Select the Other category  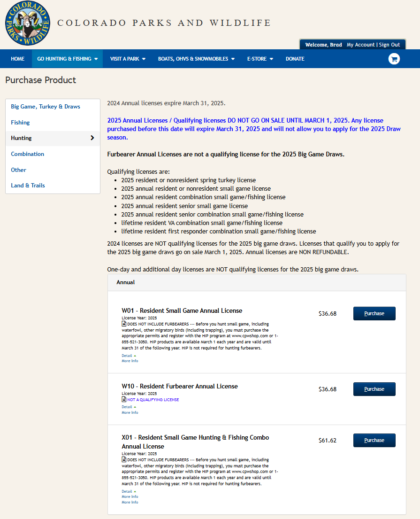click(x=18, y=170)
